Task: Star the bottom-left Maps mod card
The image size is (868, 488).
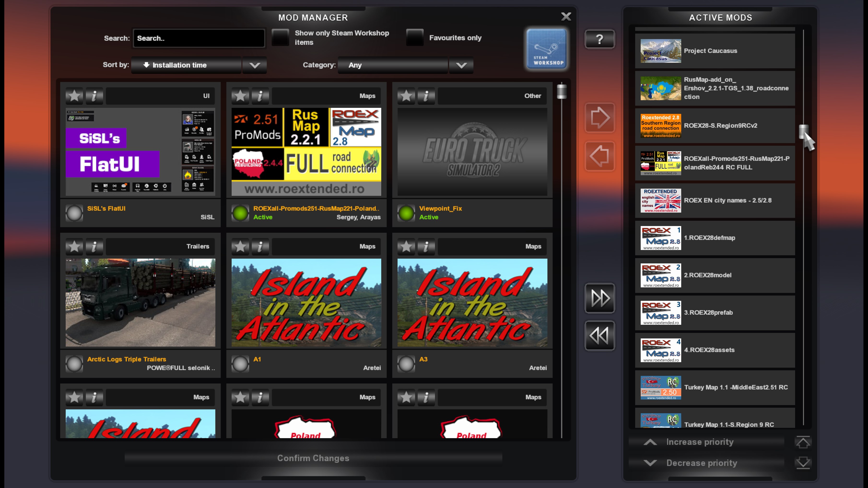Action: click(75, 397)
